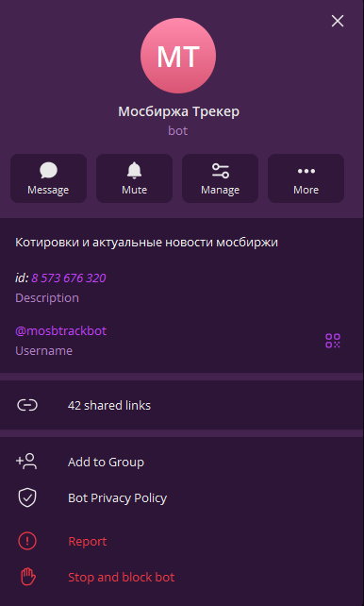Image resolution: width=364 pixels, height=606 pixels.
Task: Open the MT profile avatar
Action: 178,56
